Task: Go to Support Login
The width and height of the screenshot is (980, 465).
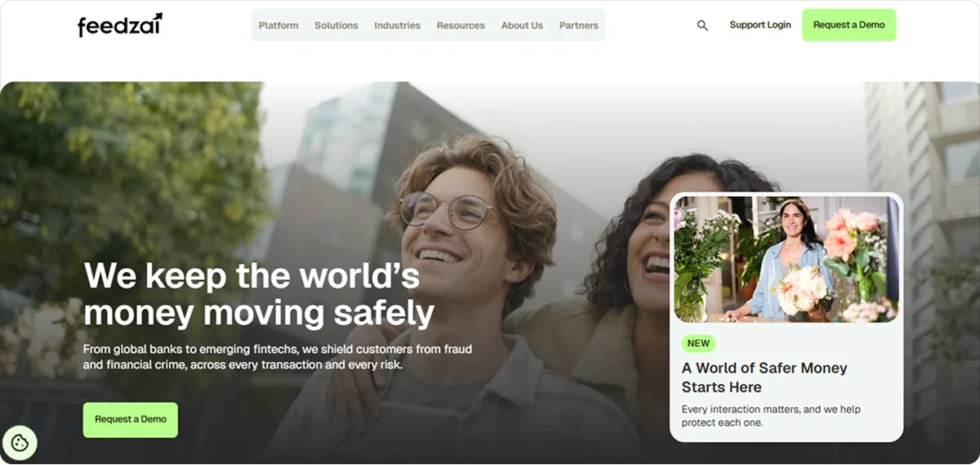Action: pyautogui.click(x=760, y=25)
